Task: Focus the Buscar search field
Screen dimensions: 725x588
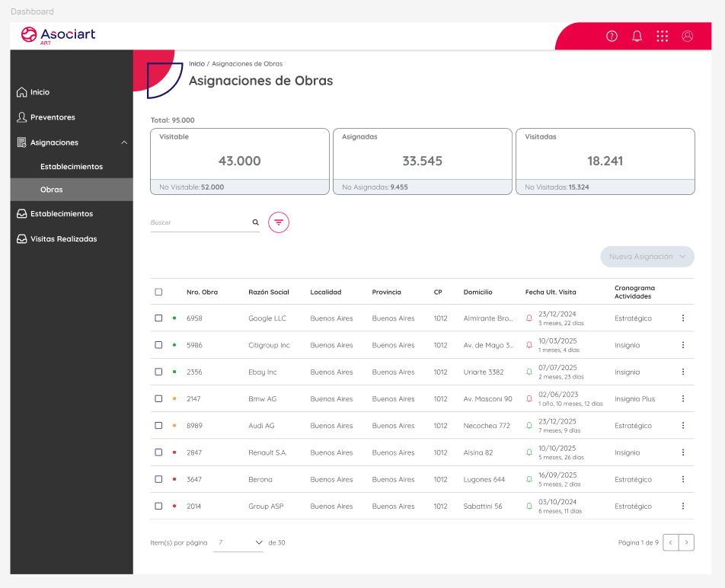Action: [x=200, y=222]
